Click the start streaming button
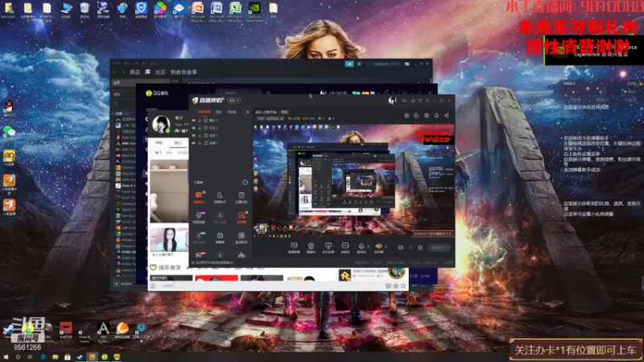Screen dimensions: 644x362 tap(438, 248)
